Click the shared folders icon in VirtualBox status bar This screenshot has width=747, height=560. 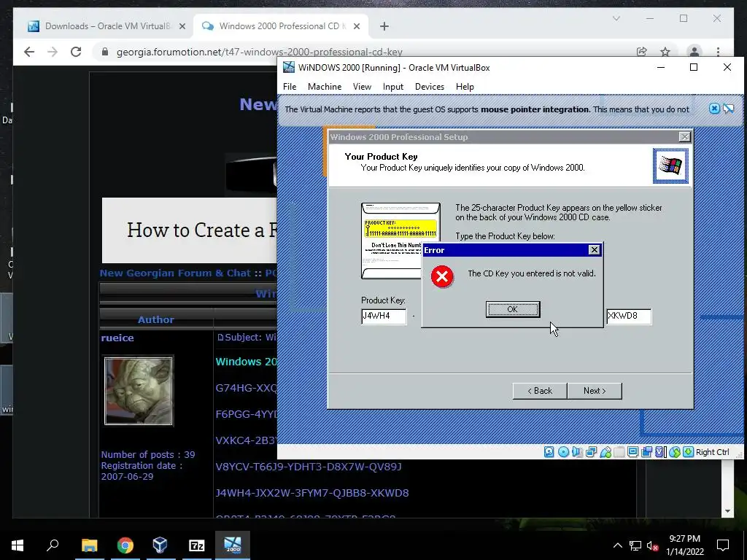pos(619,452)
